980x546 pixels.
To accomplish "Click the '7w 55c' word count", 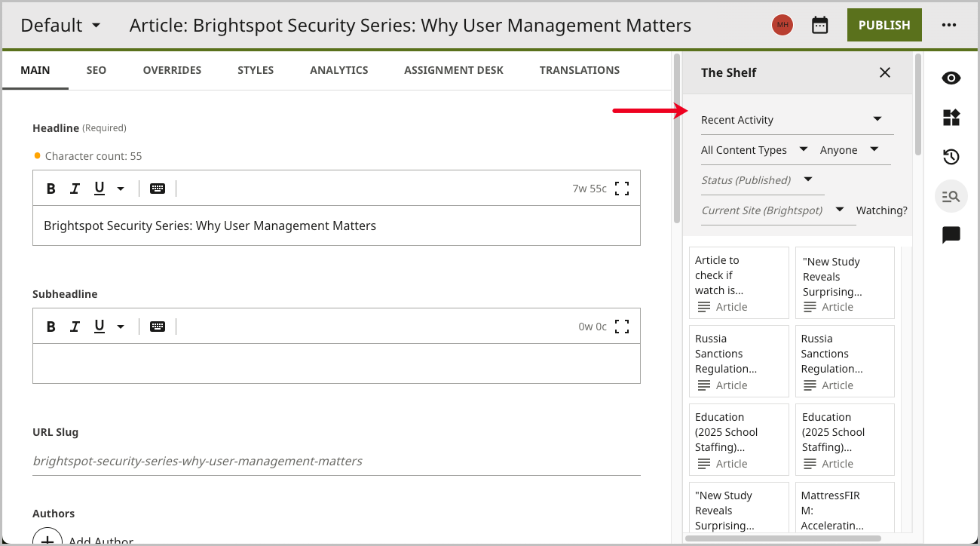I will tap(590, 189).
